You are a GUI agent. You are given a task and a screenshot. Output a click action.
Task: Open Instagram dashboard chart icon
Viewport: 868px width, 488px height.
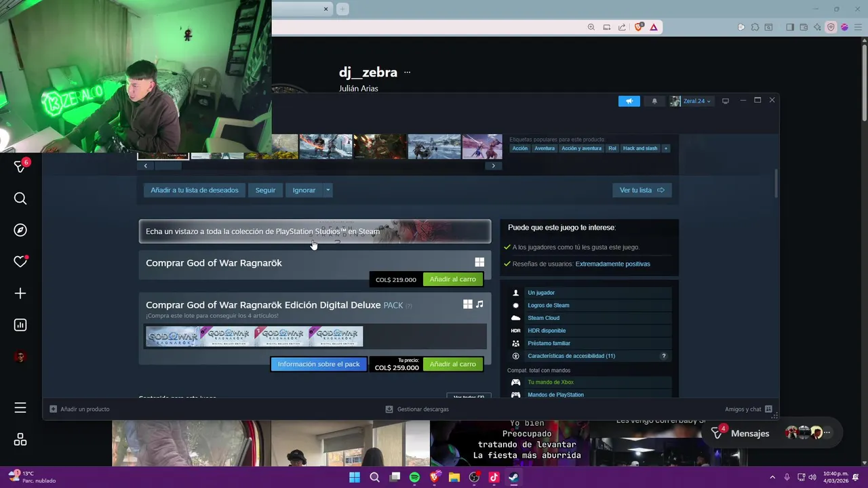point(20,325)
